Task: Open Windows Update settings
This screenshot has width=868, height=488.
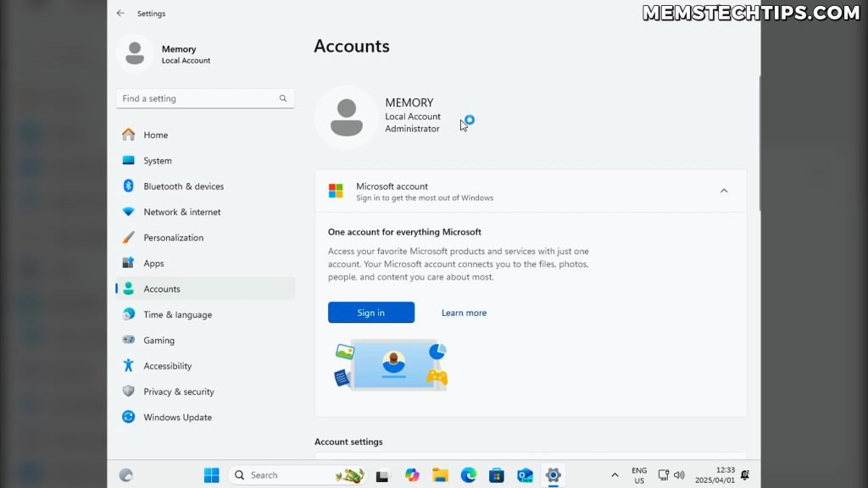Action: coord(177,417)
